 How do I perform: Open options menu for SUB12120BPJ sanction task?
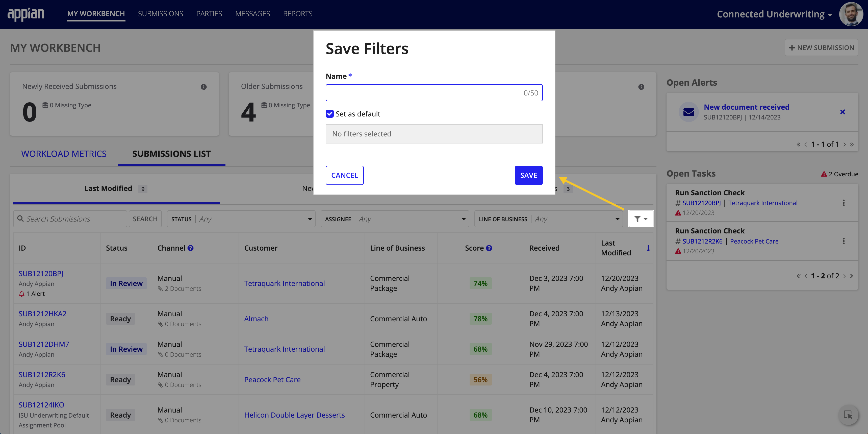click(x=844, y=203)
